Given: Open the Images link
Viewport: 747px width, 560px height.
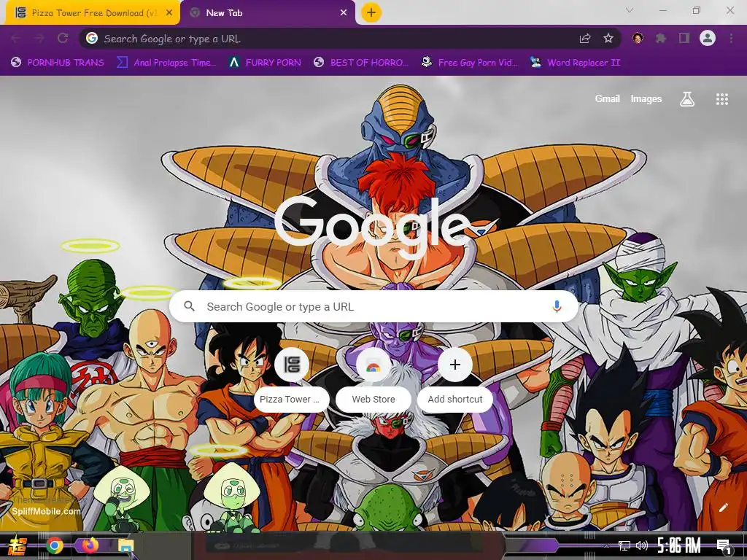Looking at the screenshot, I should [x=646, y=99].
